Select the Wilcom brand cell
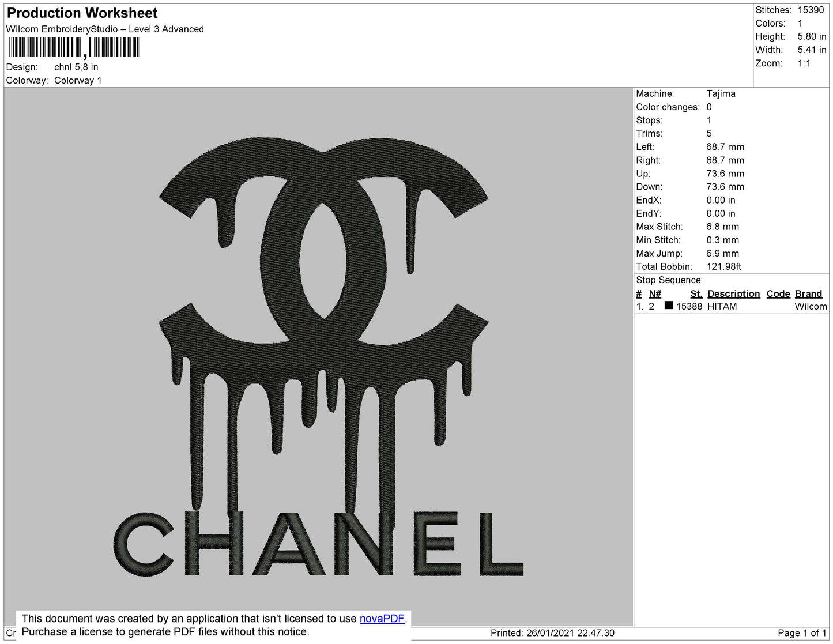 811,306
